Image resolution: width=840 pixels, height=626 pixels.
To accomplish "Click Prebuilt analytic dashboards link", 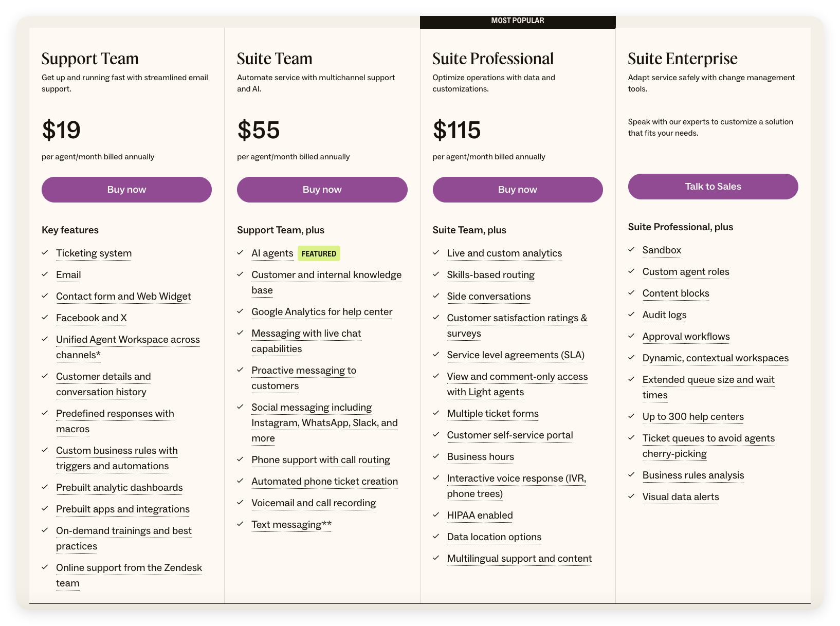I will [119, 488].
